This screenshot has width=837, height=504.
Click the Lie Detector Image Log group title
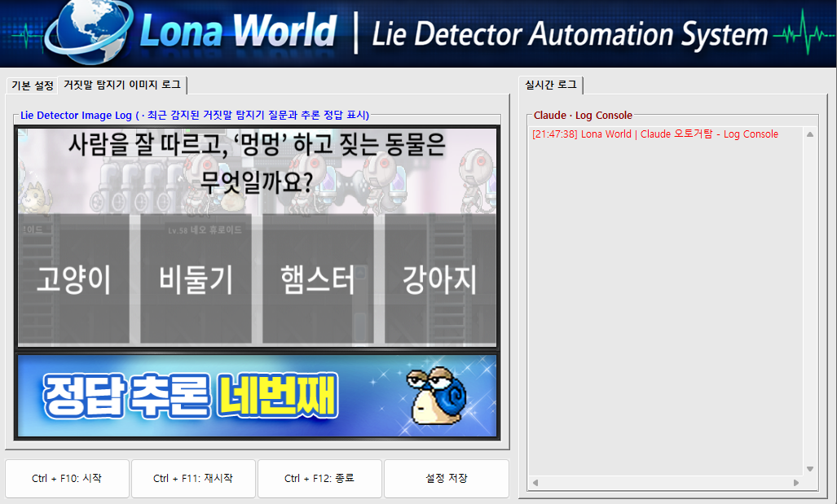tap(194, 115)
